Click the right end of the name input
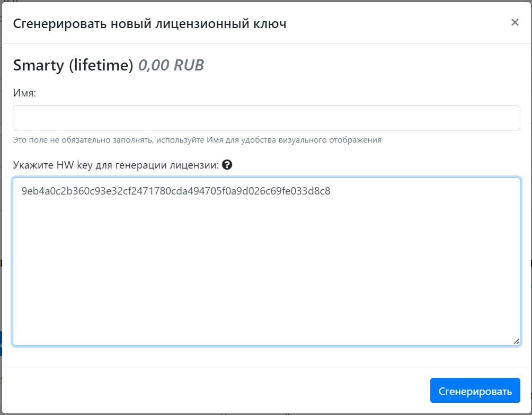The image size is (532, 415). (x=509, y=118)
